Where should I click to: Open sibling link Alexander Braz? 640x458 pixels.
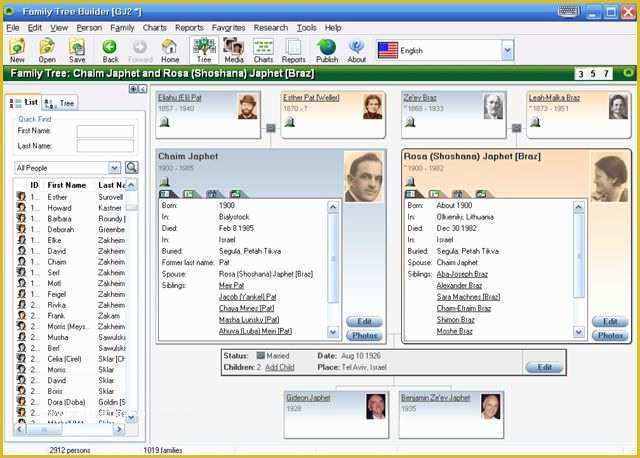click(x=459, y=285)
